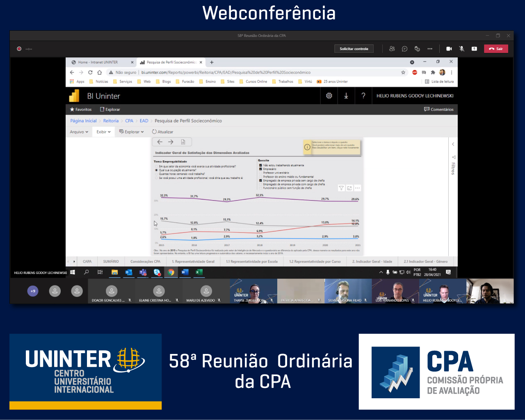525x420 pixels.
Task: Open the meeting chat icon
Action: (x=404, y=49)
